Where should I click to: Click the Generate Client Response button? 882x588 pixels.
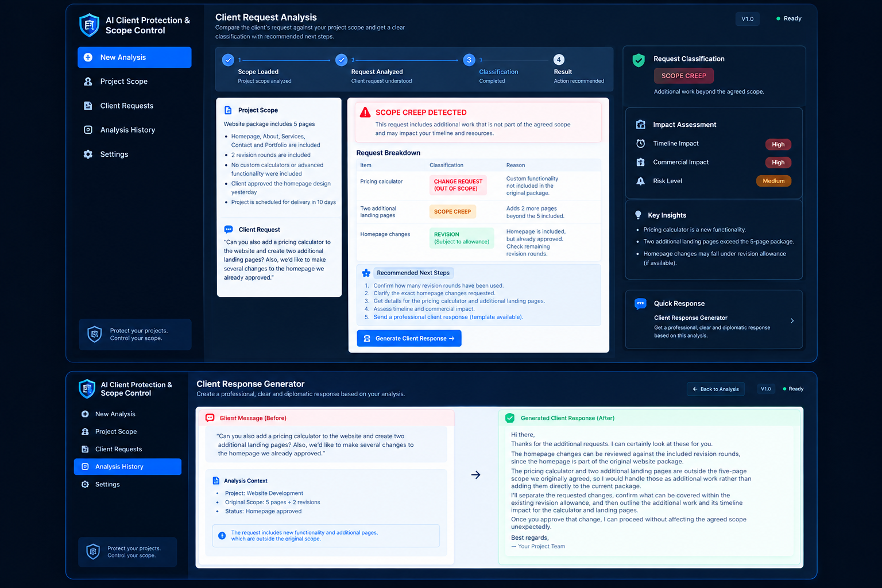click(409, 338)
